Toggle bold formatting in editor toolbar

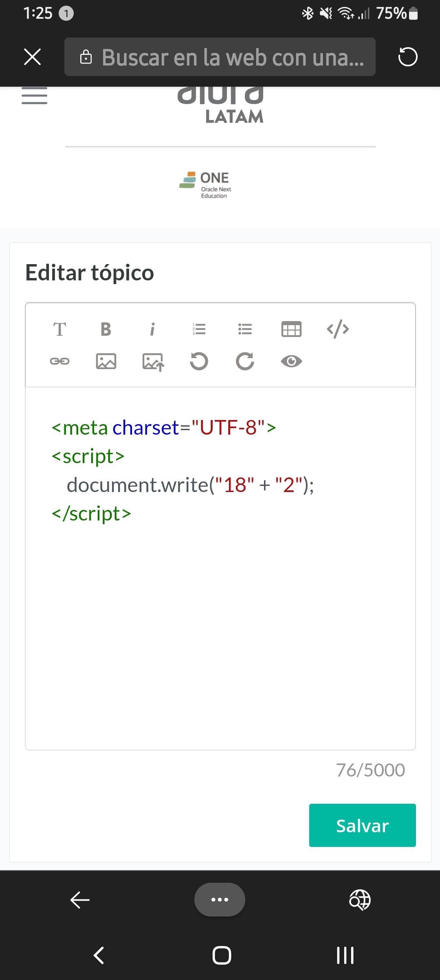(106, 329)
